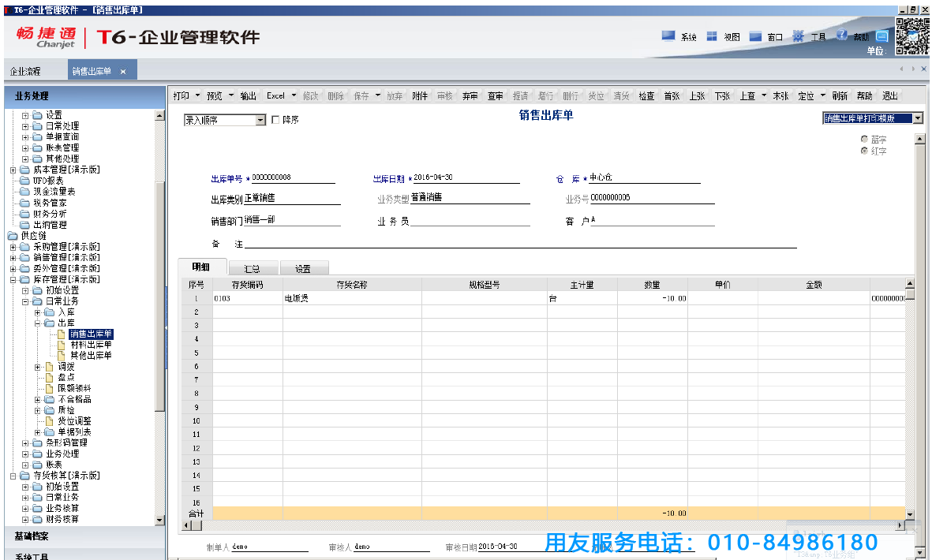Open the Excel dropdown arrow
932x560 pixels.
[294, 95]
